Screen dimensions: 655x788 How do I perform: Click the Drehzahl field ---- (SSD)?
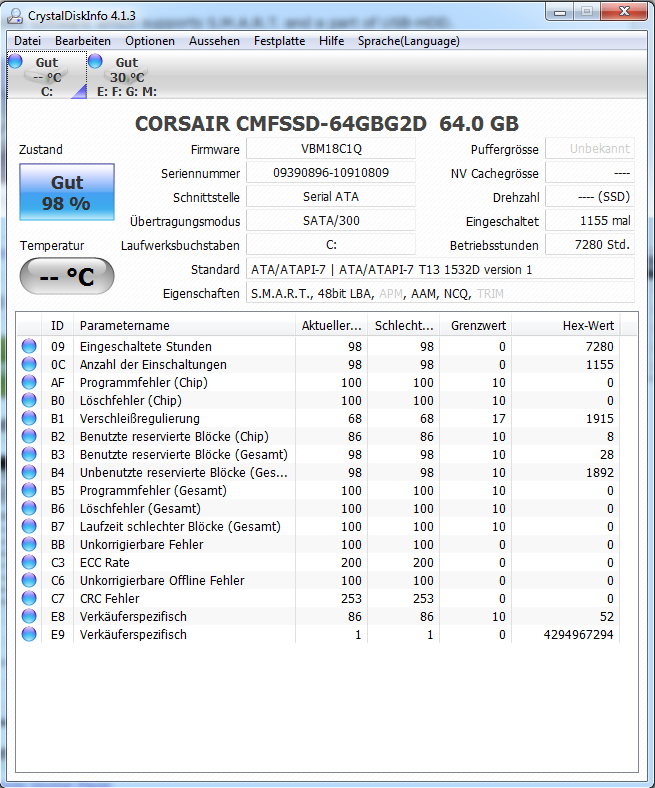(590, 196)
